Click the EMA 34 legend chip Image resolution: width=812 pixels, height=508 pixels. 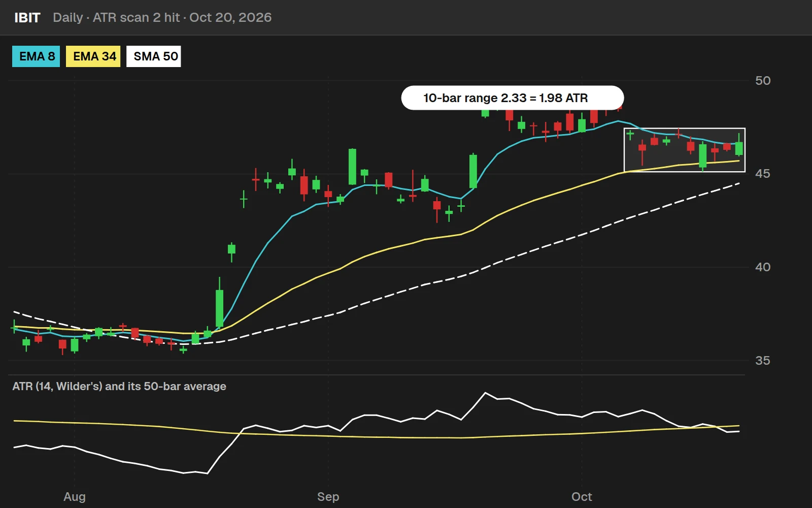tap(93, 56)
